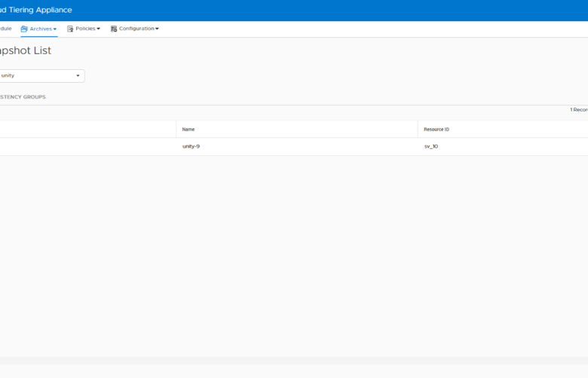Image resolution: width=588 pixels, height=378 pixels.
Task: Click the Policies dropdown caret
Action: (x=98, y=29)
